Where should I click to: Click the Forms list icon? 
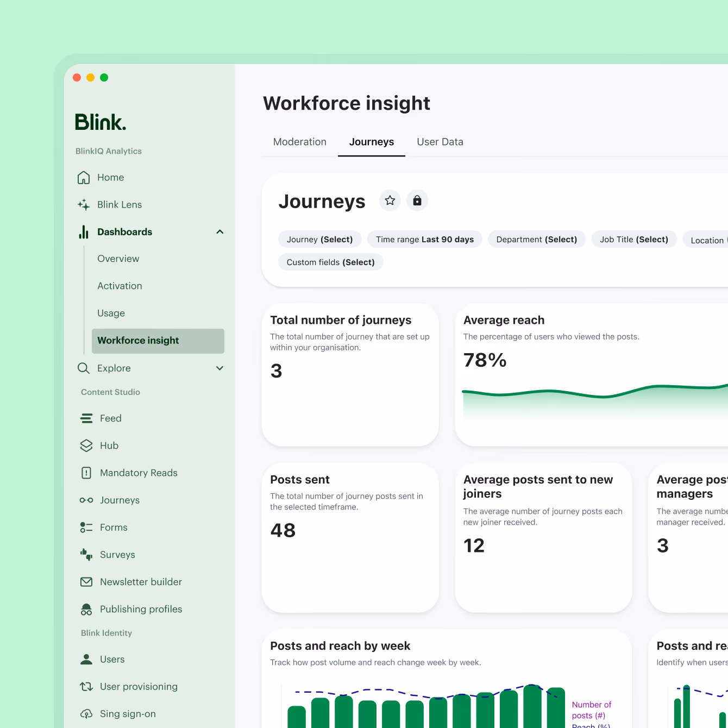[x=86, y=528]
